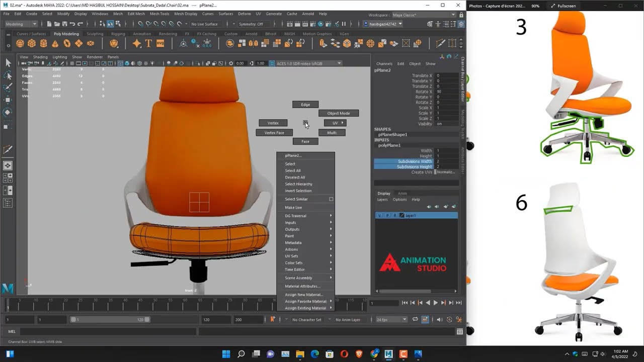Click the taskbar Search icon
This screenshot has width=644, height=362.
click(241, 354)
